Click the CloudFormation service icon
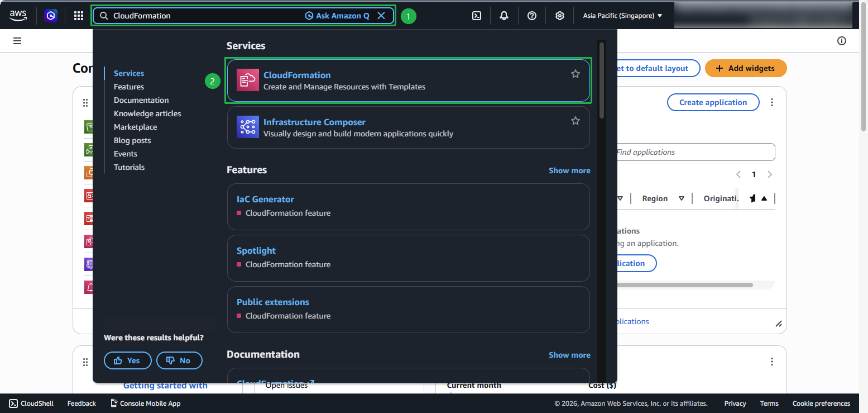 click(248, 80)
